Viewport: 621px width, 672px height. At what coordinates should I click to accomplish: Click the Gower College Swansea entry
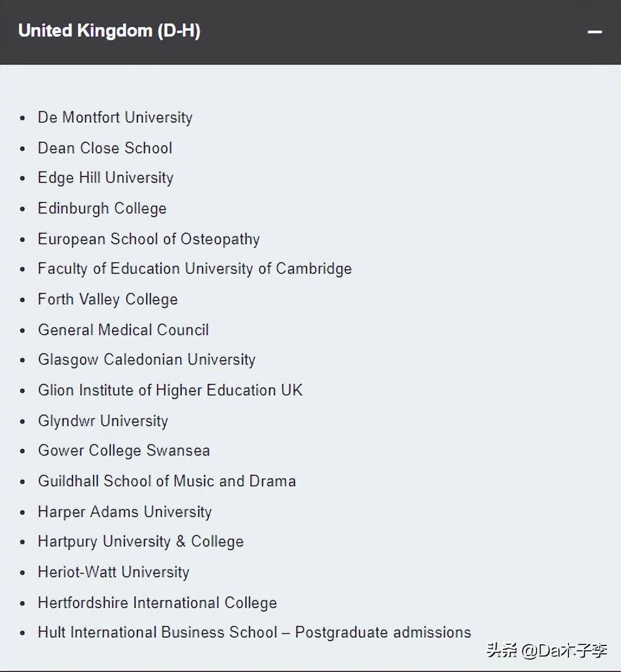[124, 451]
